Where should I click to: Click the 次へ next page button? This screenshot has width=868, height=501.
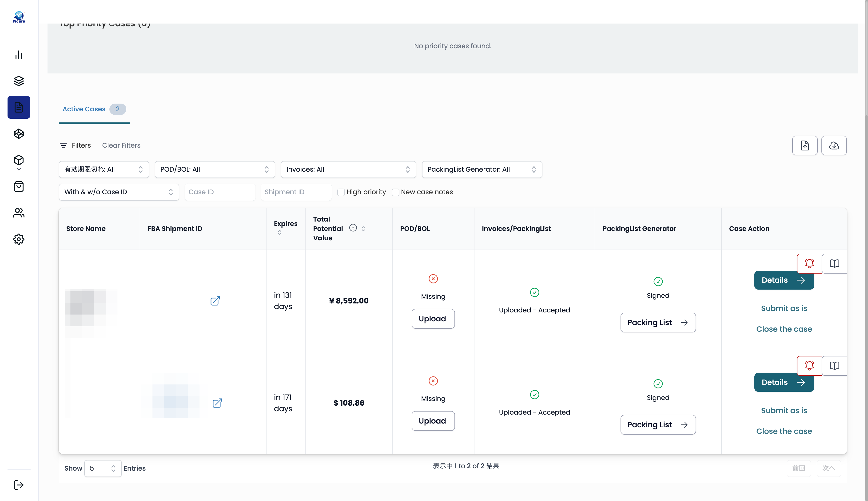[x=828, y=468]
